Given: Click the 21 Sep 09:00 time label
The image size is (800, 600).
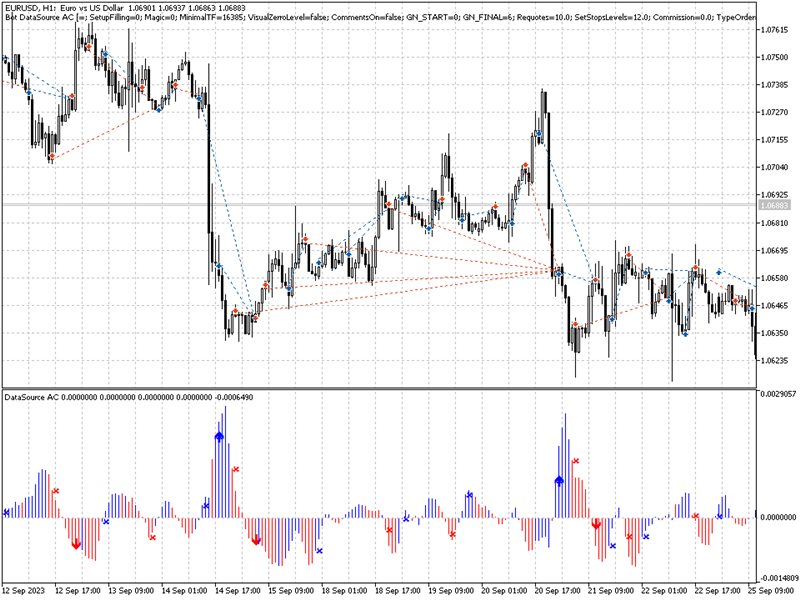Looking at the screenshot, I should coord(611,591).
